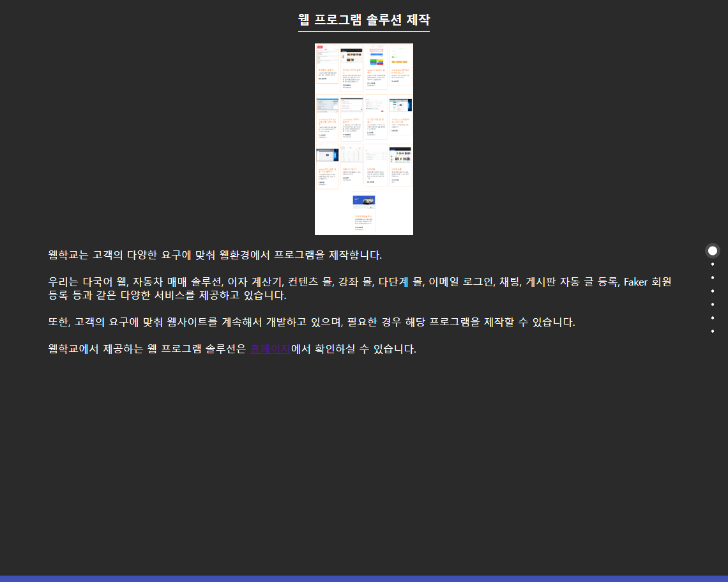
Task: Jump to the last section via bottom dot
Action: pos(712,331)
